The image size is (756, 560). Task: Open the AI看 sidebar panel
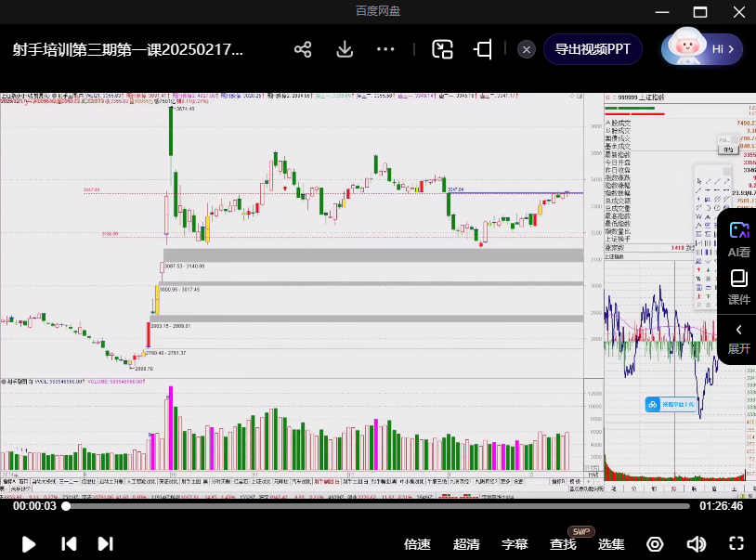(x=738, y=239)
